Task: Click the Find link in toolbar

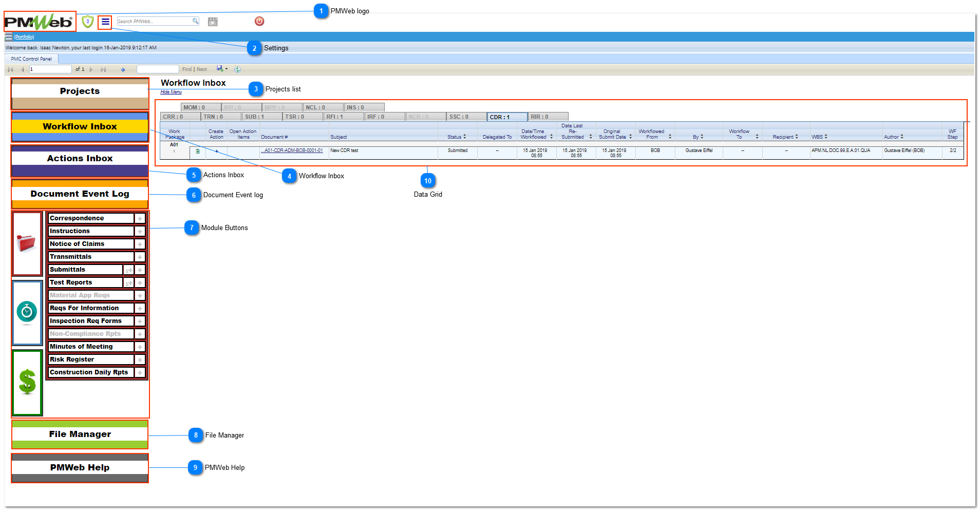Action: (x=186, y=69)
